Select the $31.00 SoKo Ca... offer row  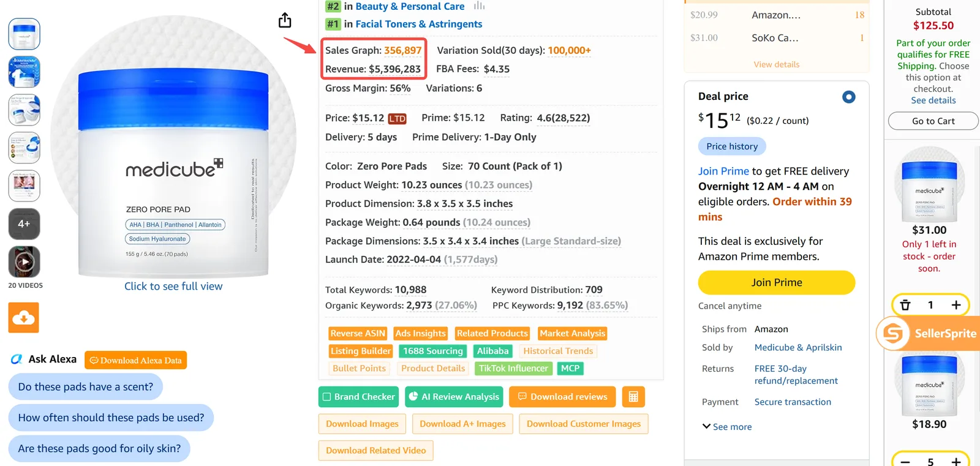point(777,38)
